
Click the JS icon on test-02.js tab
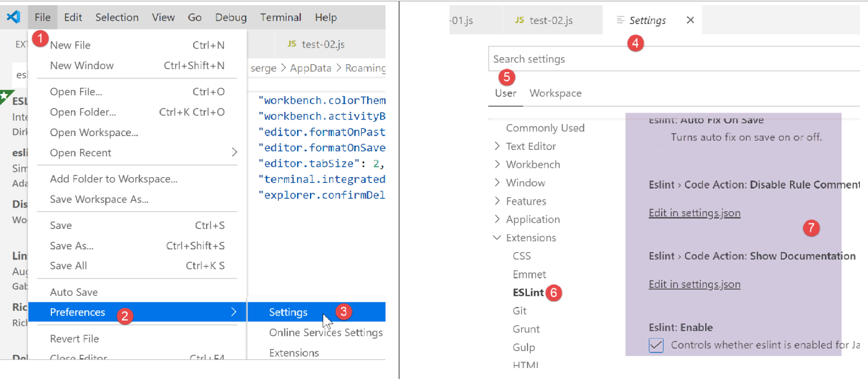pyautogui.click(x=519, y=20)
